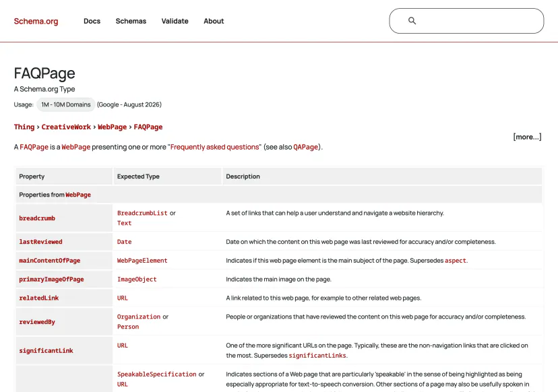Open the aspect superseded property link
The width and height of the screenshot is (558, 392).
point(455,261)
